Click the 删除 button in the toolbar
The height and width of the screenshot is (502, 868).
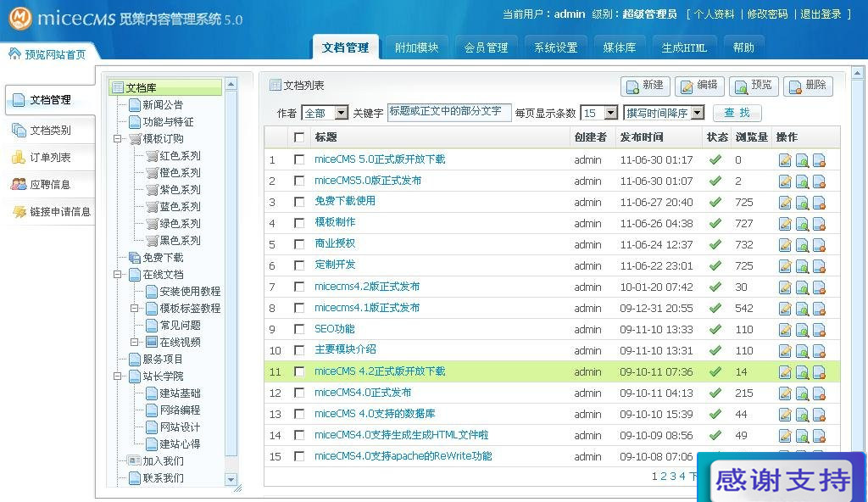808,86
